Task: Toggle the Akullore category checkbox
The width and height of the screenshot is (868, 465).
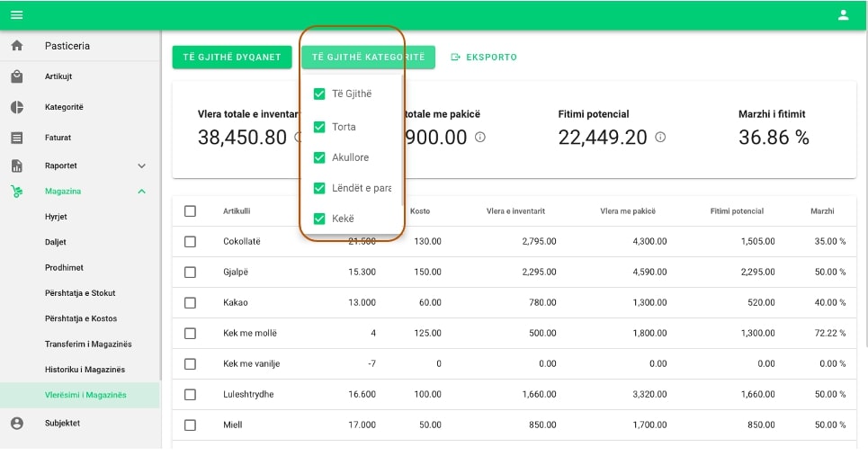Action: 319,157
